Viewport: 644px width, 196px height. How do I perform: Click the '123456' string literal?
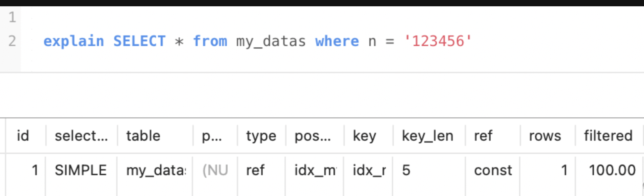438,41
